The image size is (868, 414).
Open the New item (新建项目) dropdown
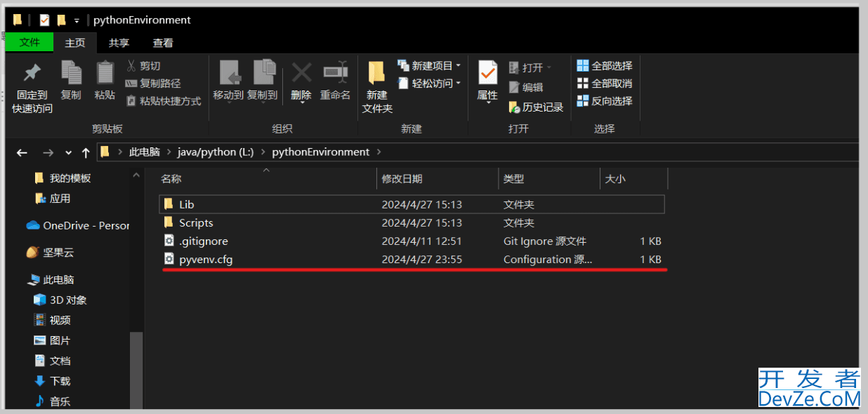point(429,66)
